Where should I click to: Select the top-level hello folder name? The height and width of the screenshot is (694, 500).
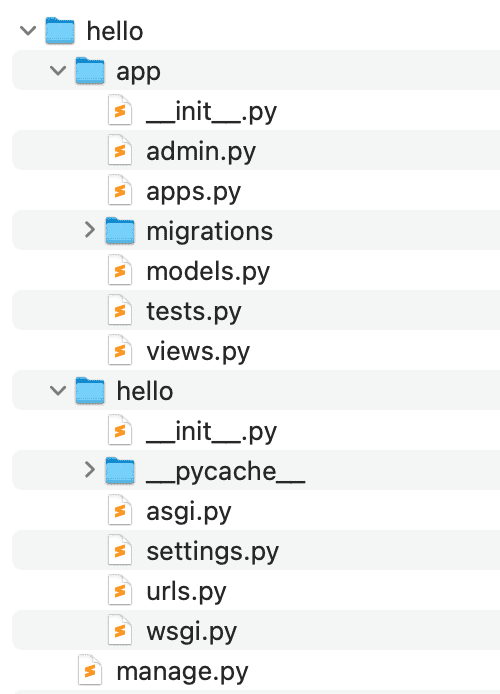[115, 31]
